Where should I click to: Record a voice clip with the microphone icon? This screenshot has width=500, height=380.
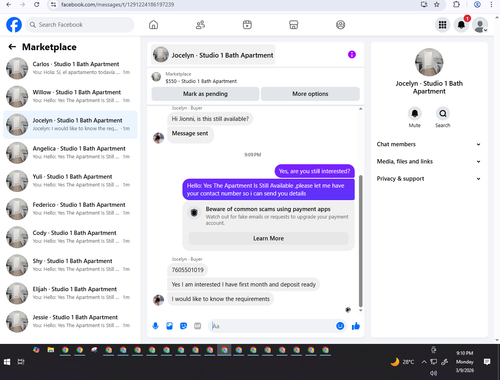[x=155, y=326]
